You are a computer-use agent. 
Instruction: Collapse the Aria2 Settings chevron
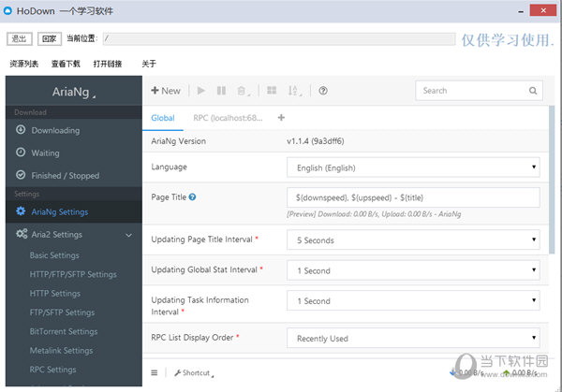pyautogui.click(x=128, y=235)
